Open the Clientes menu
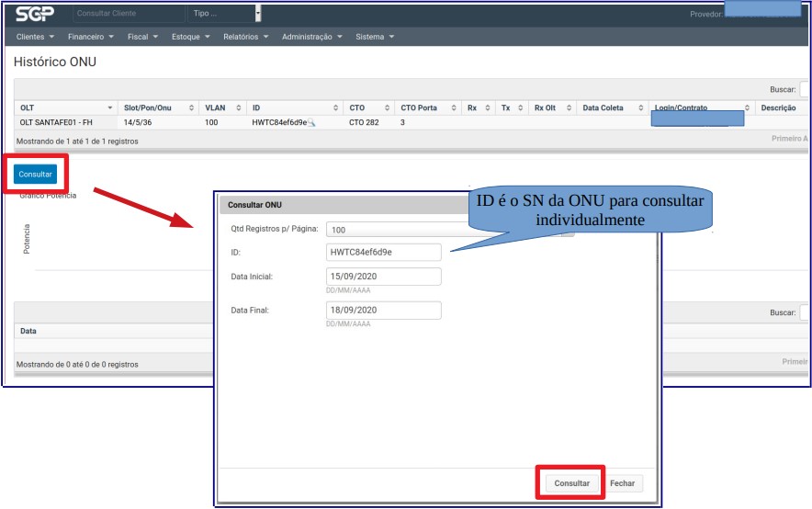The height and width of the screenshot is (509, 812). [x=36, y=37]
